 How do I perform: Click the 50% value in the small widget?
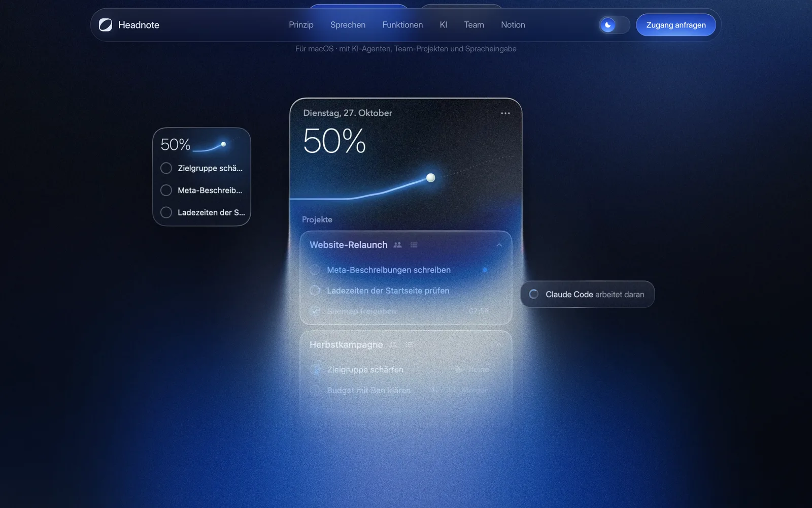(176, 145)
